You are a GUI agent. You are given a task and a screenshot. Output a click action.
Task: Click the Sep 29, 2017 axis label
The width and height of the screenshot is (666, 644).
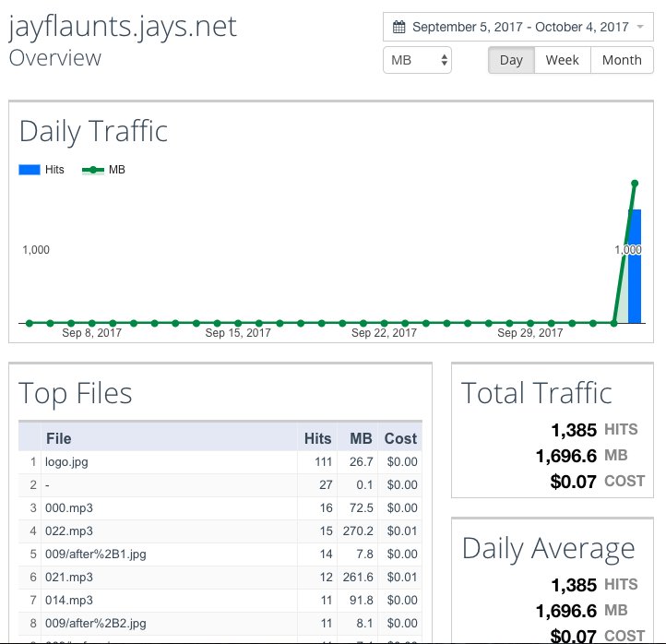tap(530, 333)
